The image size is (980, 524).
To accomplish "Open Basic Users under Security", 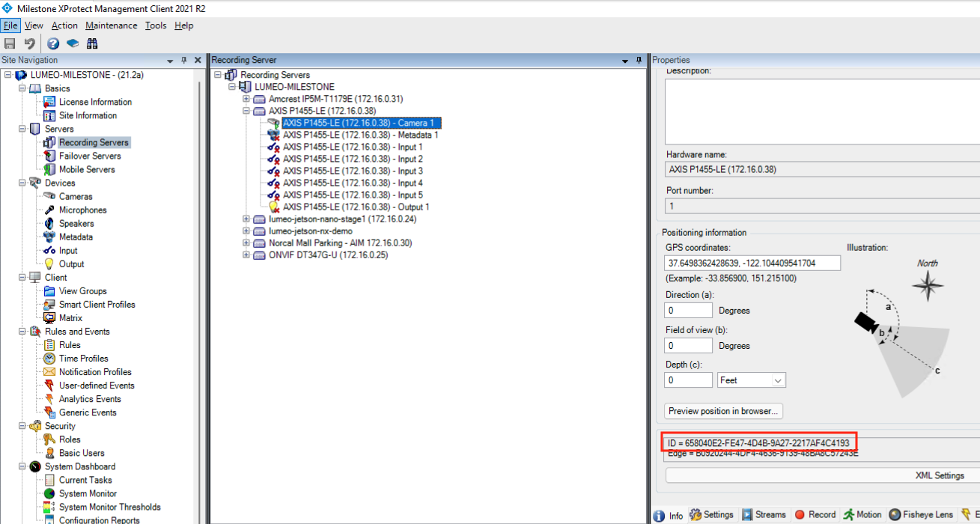I will tap(82, 452).
